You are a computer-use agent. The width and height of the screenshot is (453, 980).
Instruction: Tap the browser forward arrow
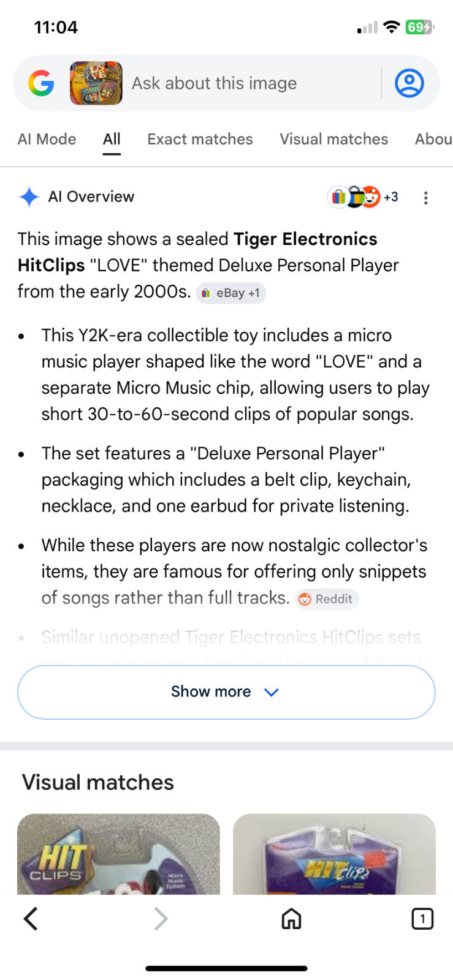point(161,919)
